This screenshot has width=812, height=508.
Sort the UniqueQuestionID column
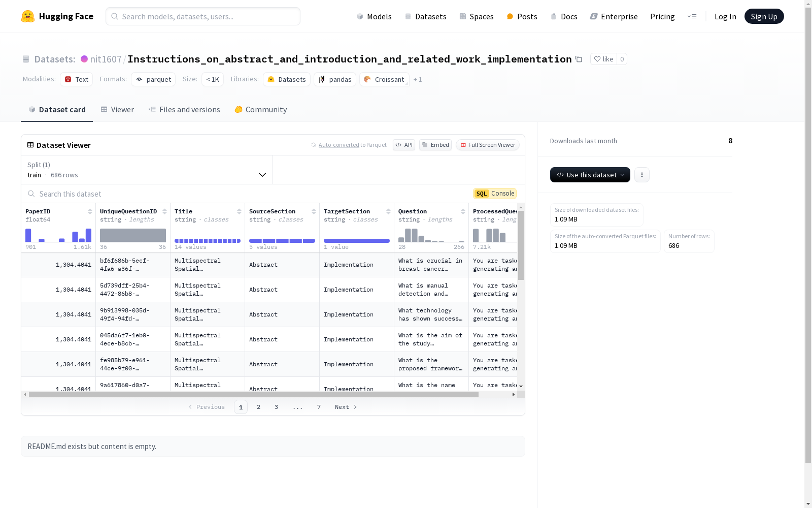(x=164, y=211)
